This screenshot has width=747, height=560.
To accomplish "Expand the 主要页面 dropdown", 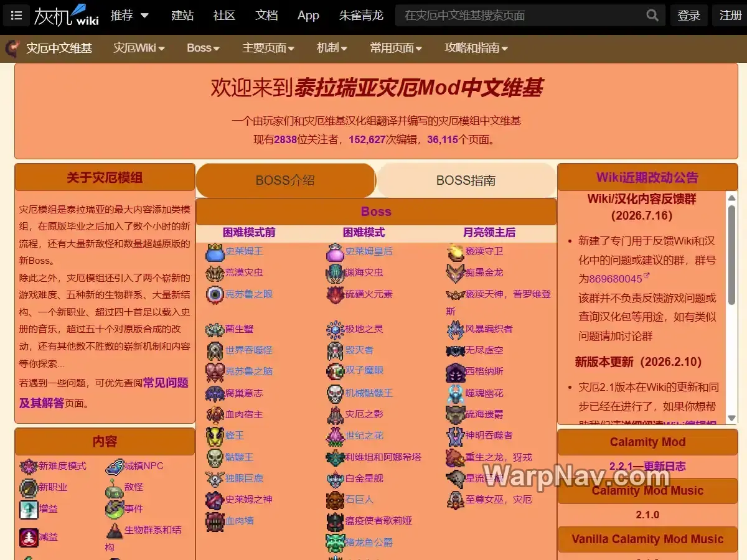I will (268, 48).
